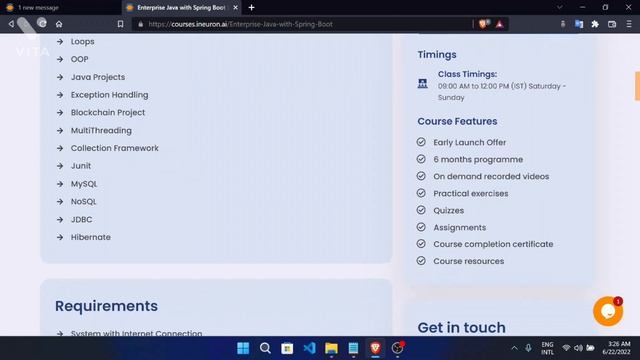Click the 'Get in touch' heading
Viewport: 640px width, 360px height.
pos(461,327)
